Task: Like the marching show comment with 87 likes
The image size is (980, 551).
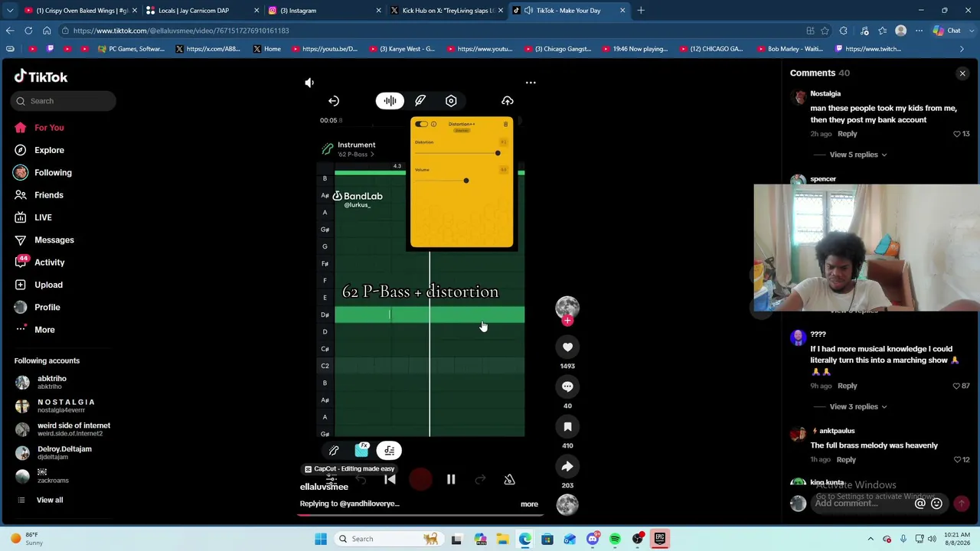Action: (x=957, y=386)
